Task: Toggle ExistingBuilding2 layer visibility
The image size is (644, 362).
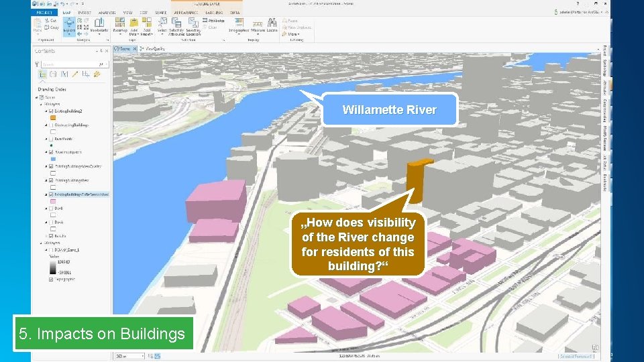Action: click(x=51, y=111)
